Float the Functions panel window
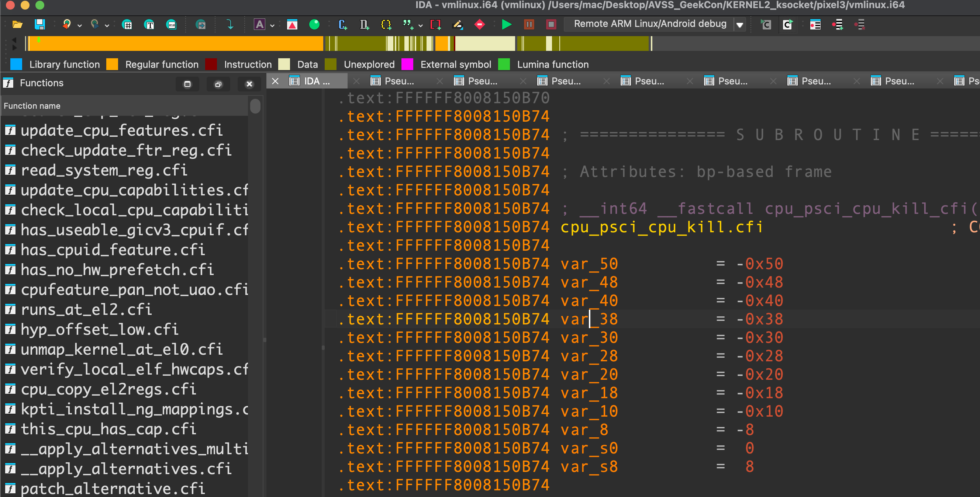Viewport: 980px width, 497px height. 218,84
